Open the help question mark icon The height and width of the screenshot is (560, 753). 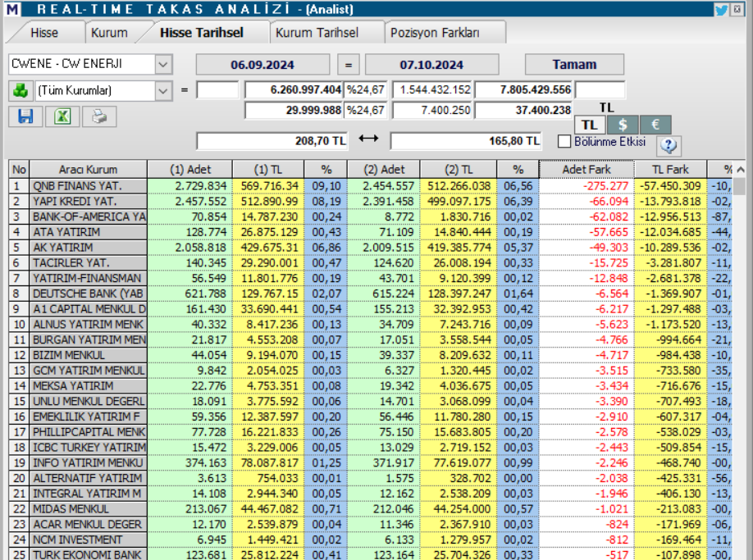pyautogui.click(x=669, y=146)
